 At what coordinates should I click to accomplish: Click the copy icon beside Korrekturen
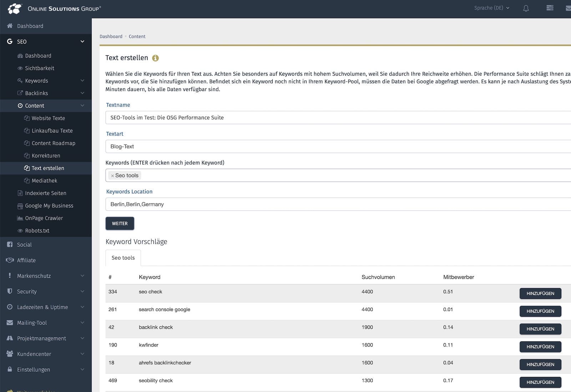tap(27, 156)
